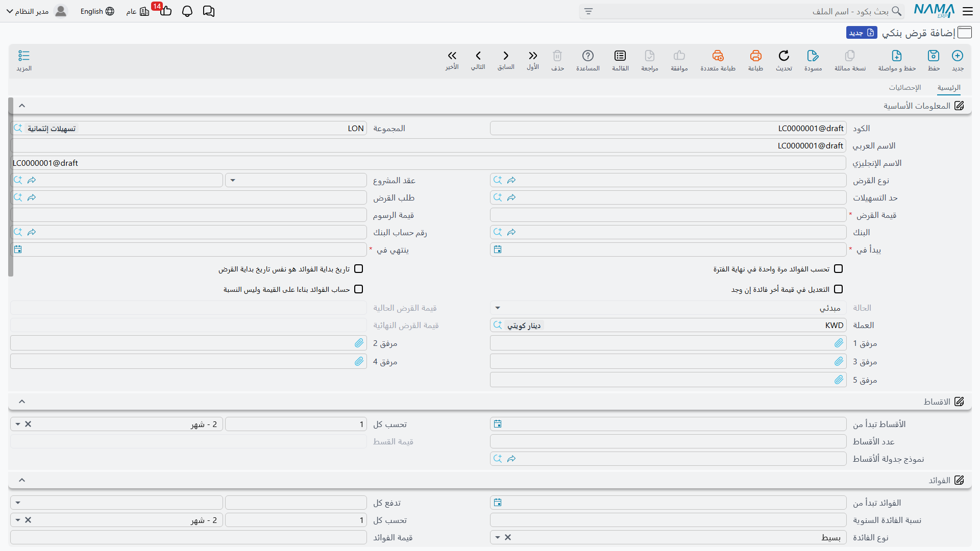The height and width of the screenshot is (551, 980).
Task: Open the chat messages icon
Action: coord(209,11)
